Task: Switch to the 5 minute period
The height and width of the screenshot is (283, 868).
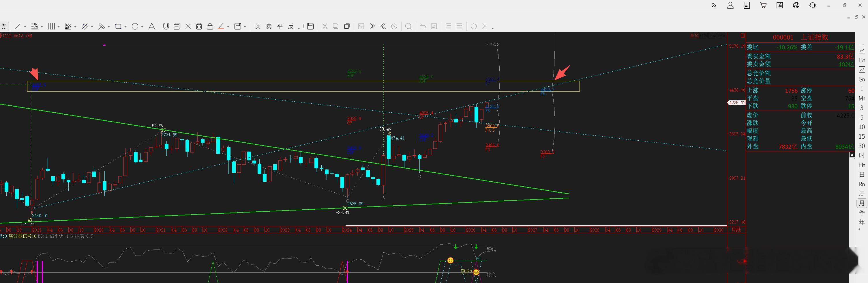Action: click(x=862, y=117)
